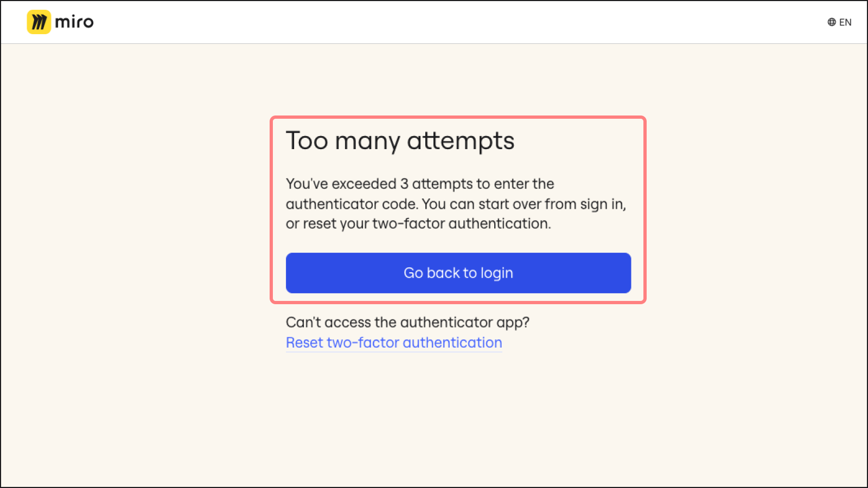
Task: Open the Reset two-factor authentication link
Action: 394,343
